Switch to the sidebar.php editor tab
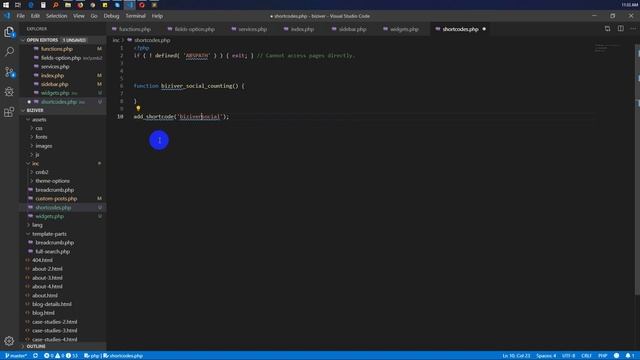 [352, 29]
